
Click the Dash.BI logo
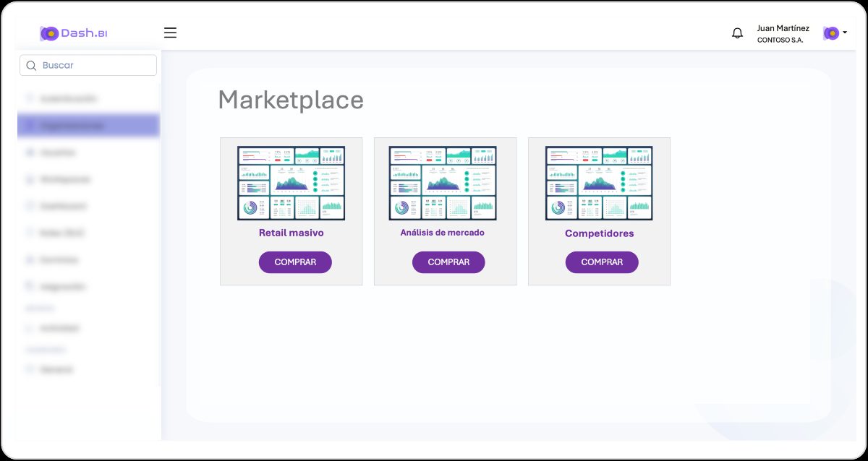tap(74, 33)
